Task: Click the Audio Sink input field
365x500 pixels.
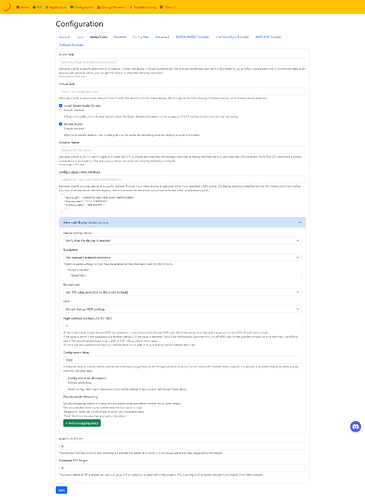Action: click(x=182, y=62)
